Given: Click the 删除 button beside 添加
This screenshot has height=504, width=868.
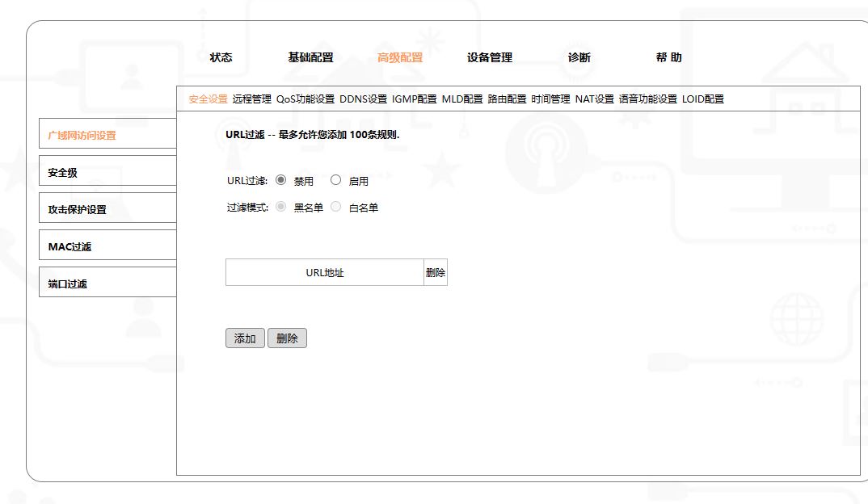Looking at the screenshot, I should pyautogui.click(x=287, y=338).
